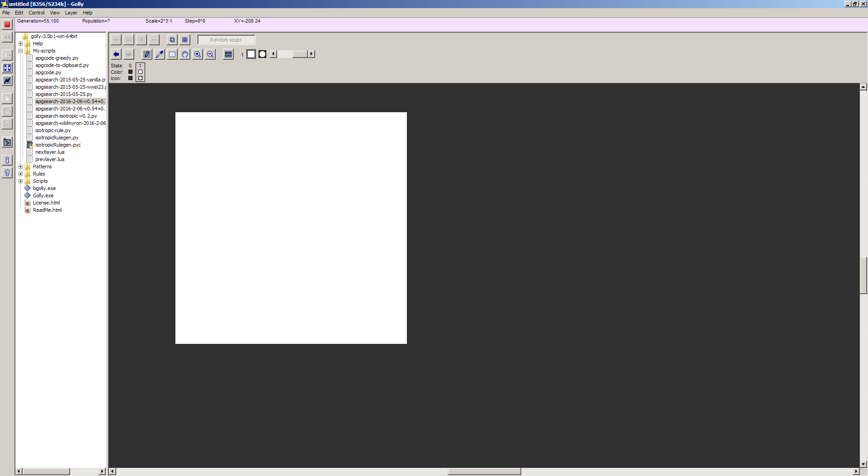
Task: Expand the Scripts folder
Action: [20, 181]
